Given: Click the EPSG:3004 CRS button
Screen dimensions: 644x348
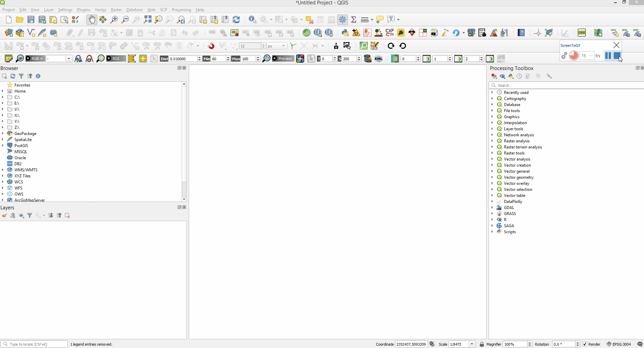Looking at the screenshot, I should (618, 344).
